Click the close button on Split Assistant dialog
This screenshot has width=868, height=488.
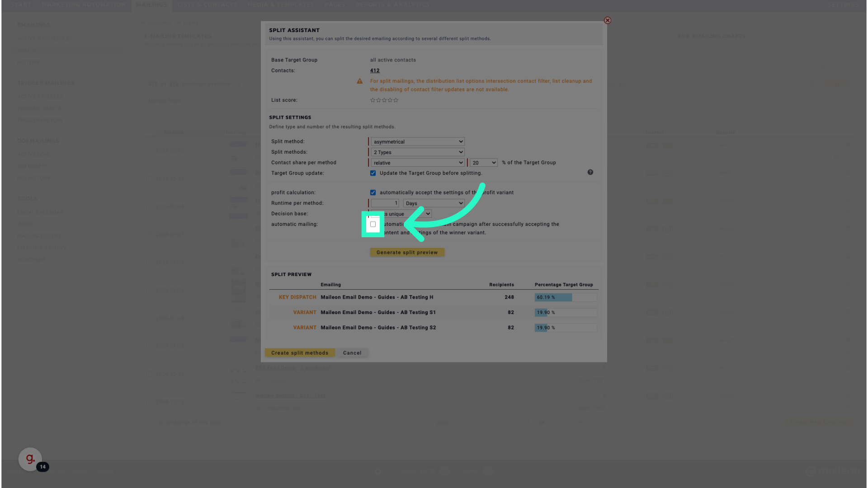pyautogui.click(x=608, y=21)
